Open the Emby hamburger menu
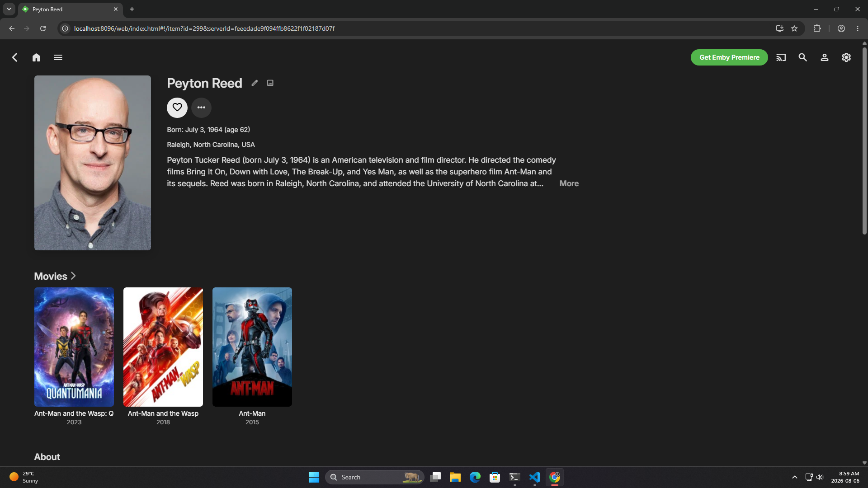 click(x=58, y=57)
